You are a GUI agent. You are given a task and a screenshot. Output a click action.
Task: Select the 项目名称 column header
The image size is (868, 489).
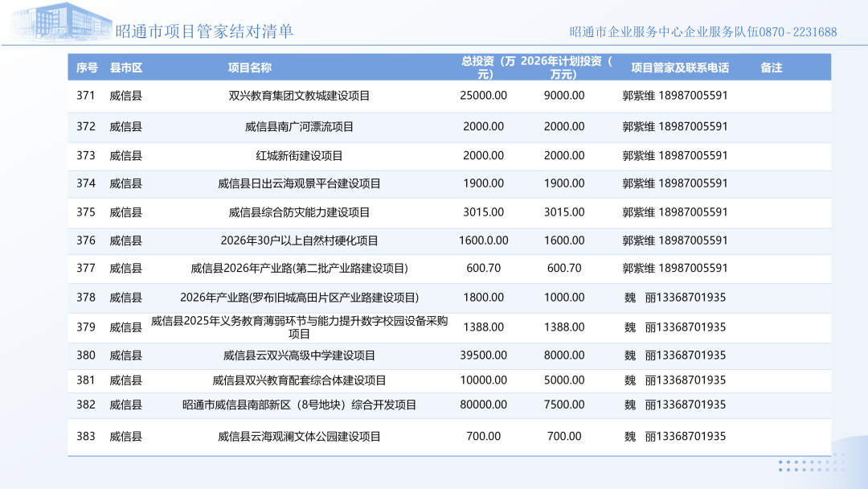tap(250, 68)
